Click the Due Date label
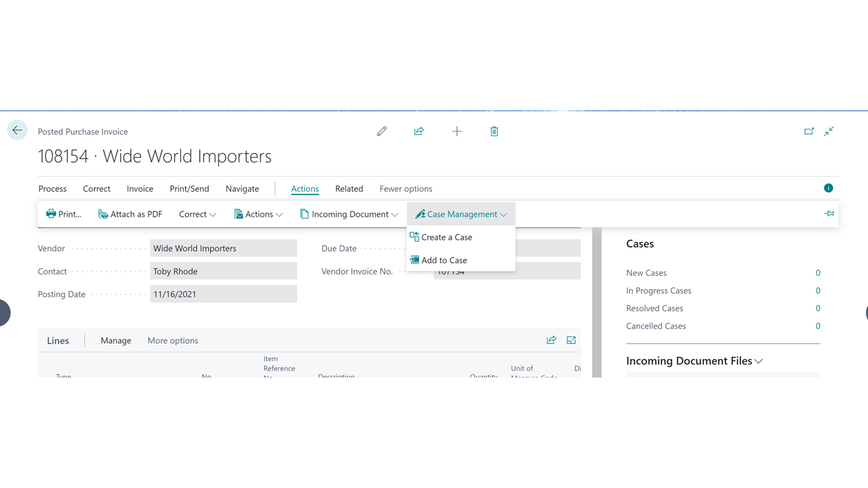The height and width of the screenshot is (488, 868). click(339, 249)
